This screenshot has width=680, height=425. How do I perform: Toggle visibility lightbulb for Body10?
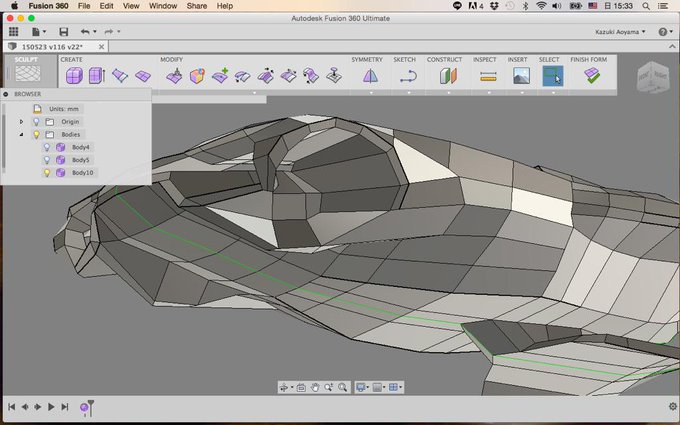(46, 173)
